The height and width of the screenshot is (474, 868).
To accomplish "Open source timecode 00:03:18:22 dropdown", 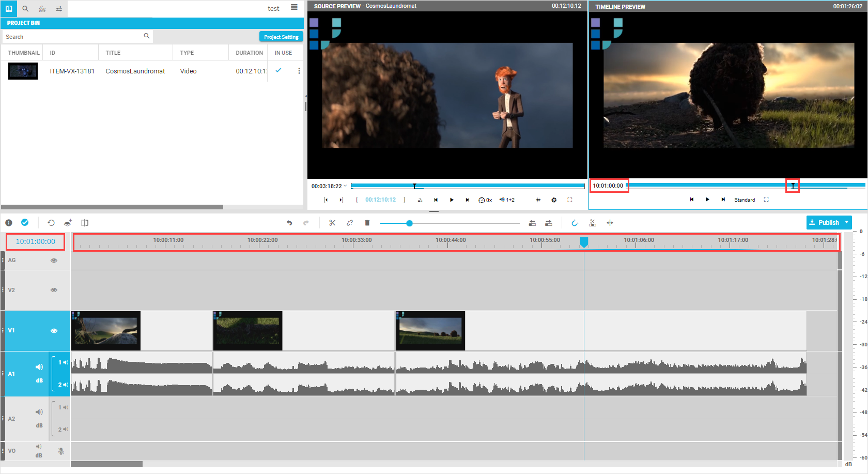I will pos(345,186).
